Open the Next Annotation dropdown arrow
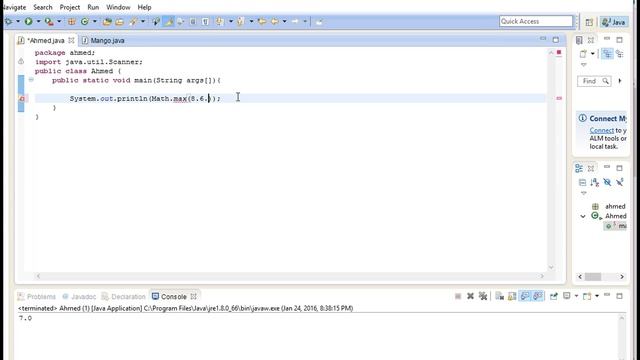The image size is (640, 360). [x=230, y=22]
